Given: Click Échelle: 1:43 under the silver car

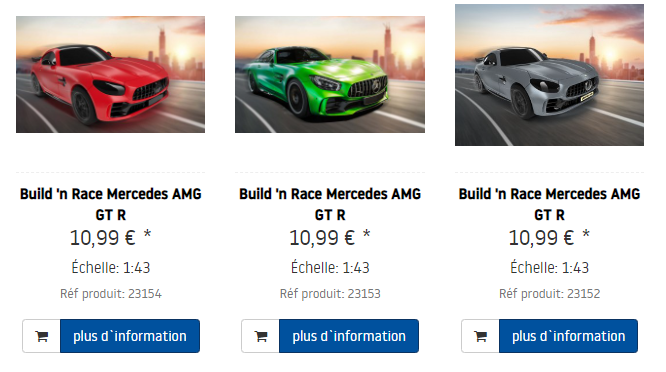Looking at the screenshot, I should [550, 268].
